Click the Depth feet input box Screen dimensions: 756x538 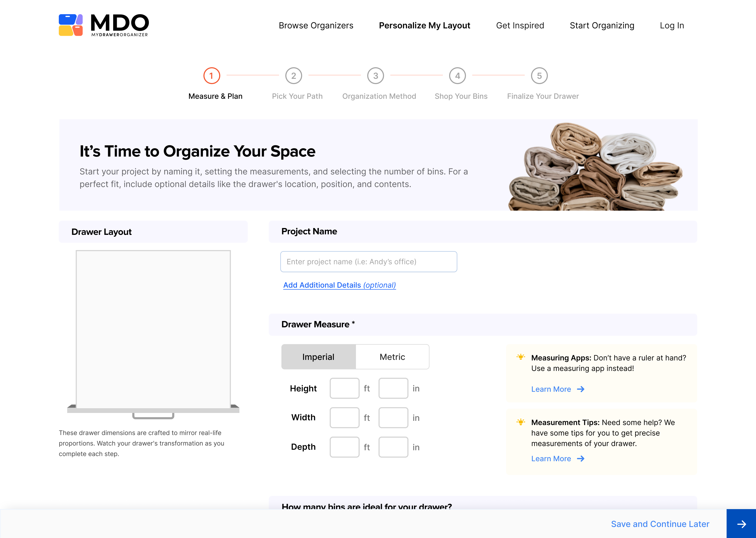344,447
